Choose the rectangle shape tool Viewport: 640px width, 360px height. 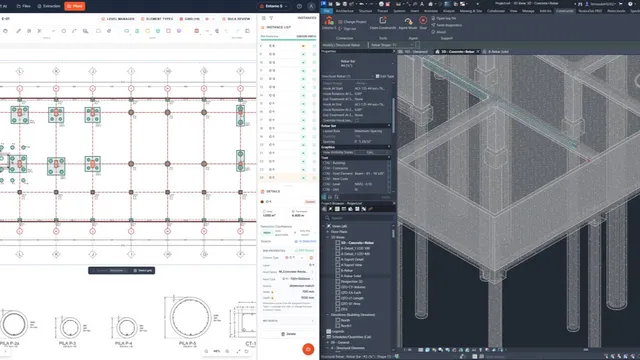tap(98, 31)
